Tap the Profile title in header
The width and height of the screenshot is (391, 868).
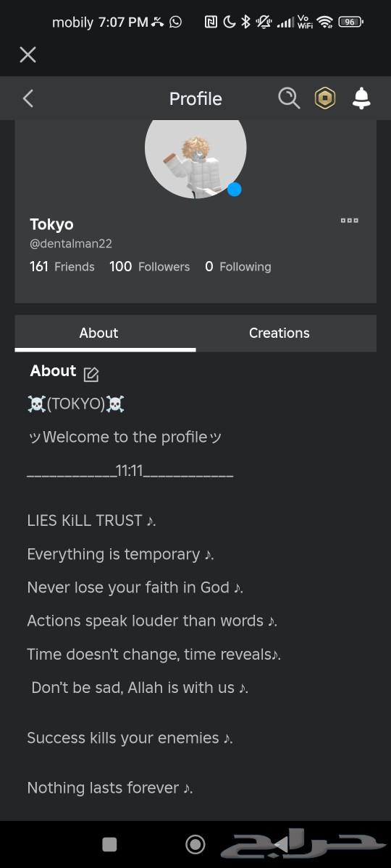pos(195,98)
